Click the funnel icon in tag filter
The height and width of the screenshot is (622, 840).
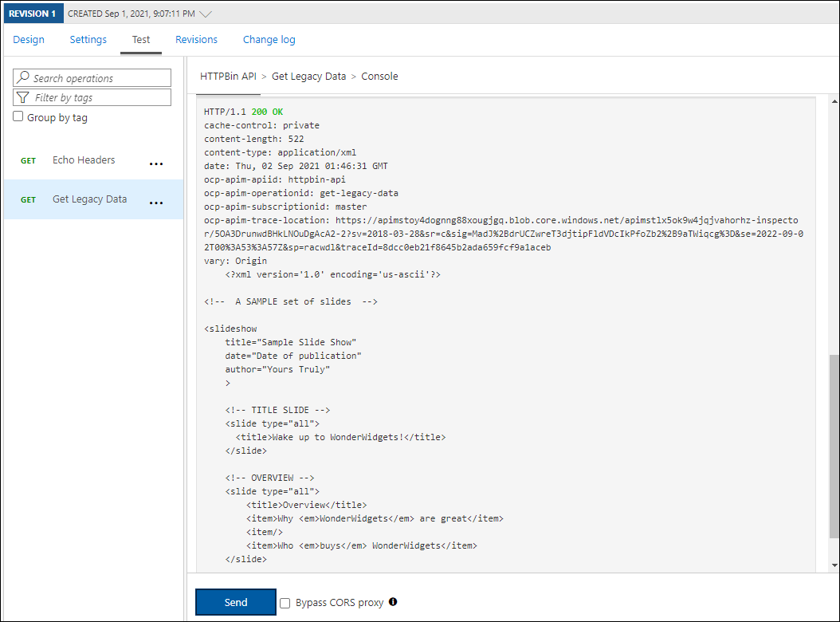[23, 97]
